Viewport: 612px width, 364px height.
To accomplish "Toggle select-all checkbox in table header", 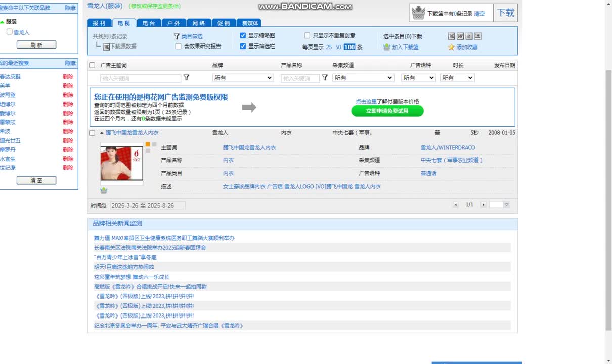I will (x=92, y=65).
